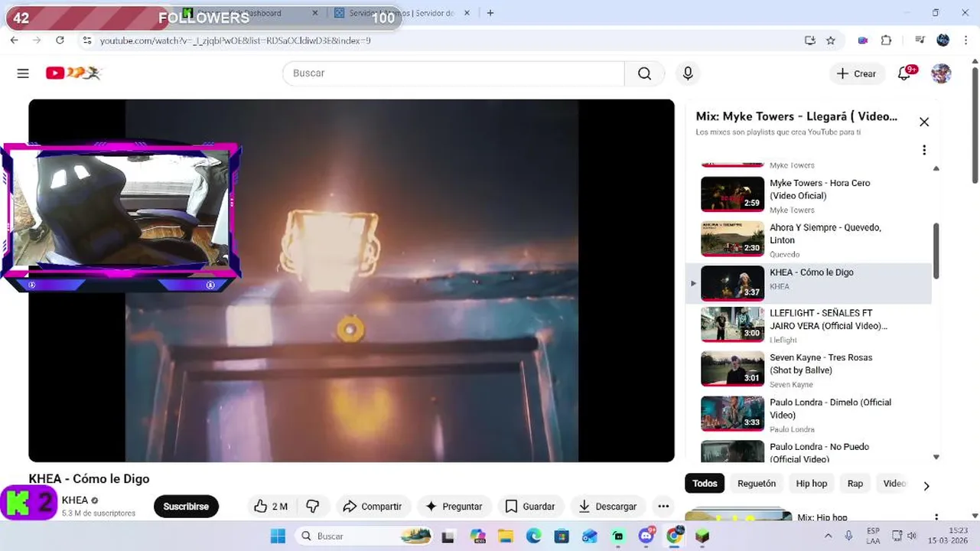
Task: Like the video (2 M)
Action: click(x=271, y=507)
